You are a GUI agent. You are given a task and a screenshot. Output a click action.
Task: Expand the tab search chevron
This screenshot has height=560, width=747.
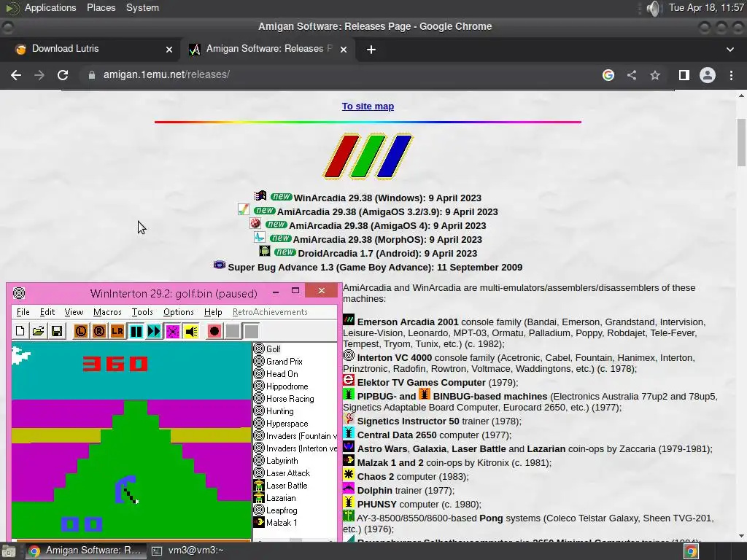pyautogui.click(x=729, y=49)
